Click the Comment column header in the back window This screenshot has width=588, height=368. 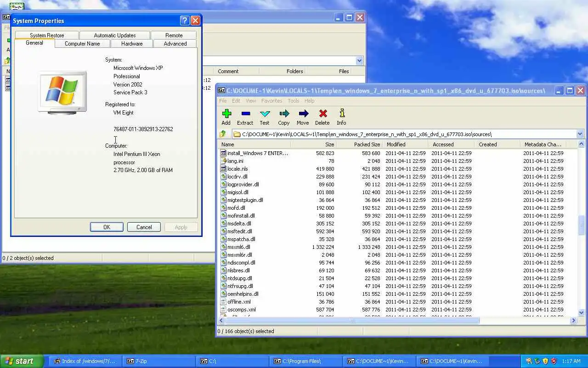[x=236, y=71]
